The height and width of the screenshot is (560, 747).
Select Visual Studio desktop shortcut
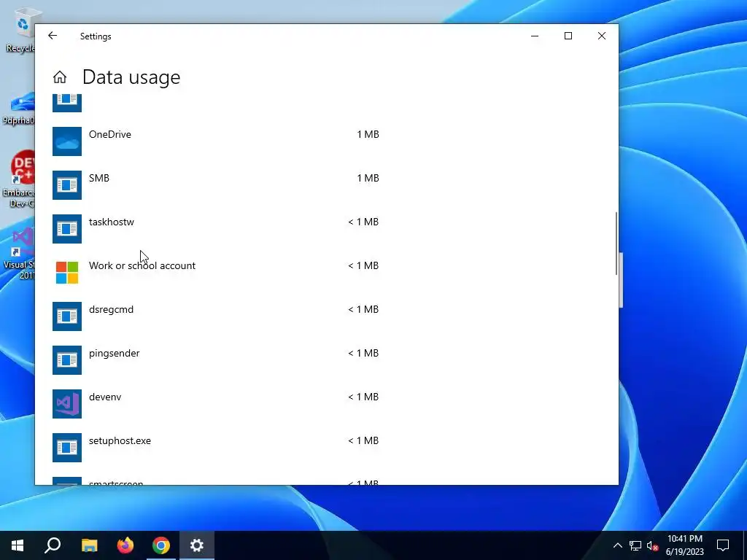[x=20, y=254]
